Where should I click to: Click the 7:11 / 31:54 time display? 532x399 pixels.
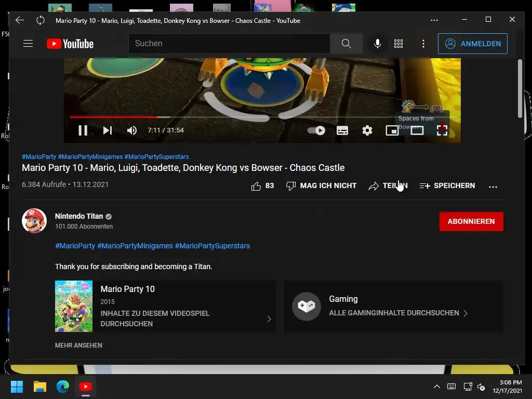(166, 130)
